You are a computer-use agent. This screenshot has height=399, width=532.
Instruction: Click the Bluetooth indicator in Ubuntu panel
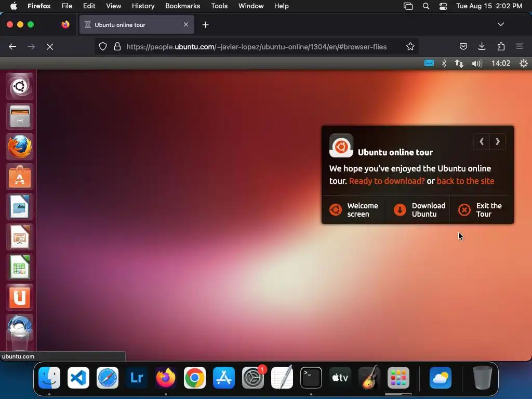(x=444, y=63)
